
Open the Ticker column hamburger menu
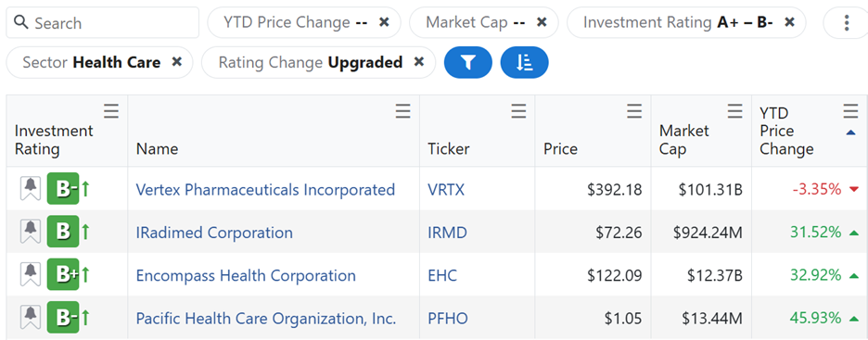click(x=518, y=112)
